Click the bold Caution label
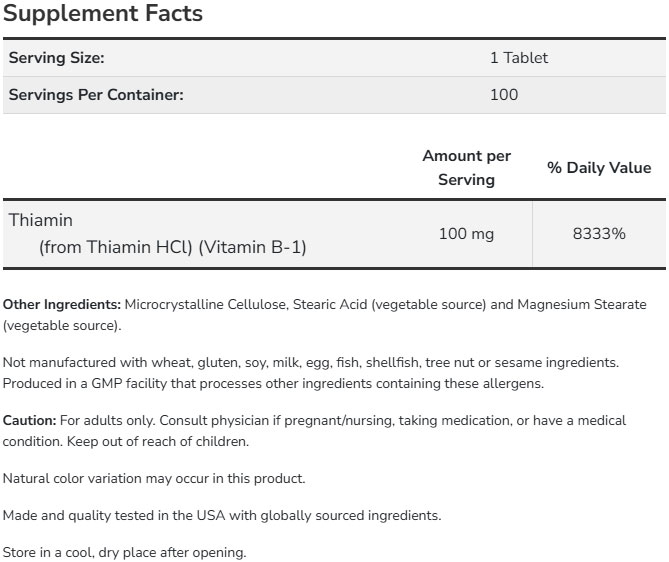This screenshot has height=562, width=669. click(30, 420)
